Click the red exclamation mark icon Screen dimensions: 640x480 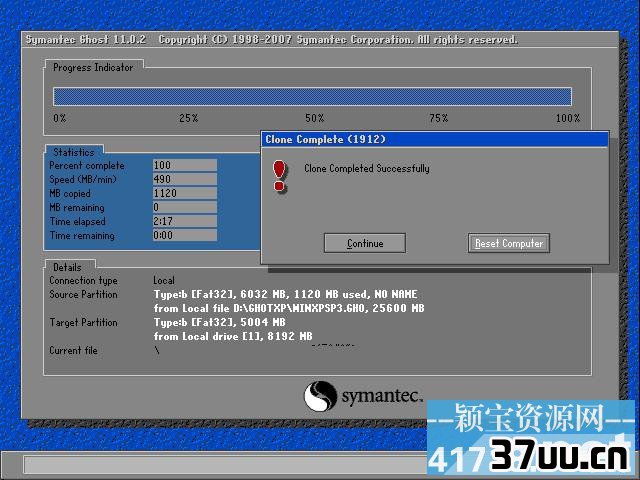pos(280,176)
